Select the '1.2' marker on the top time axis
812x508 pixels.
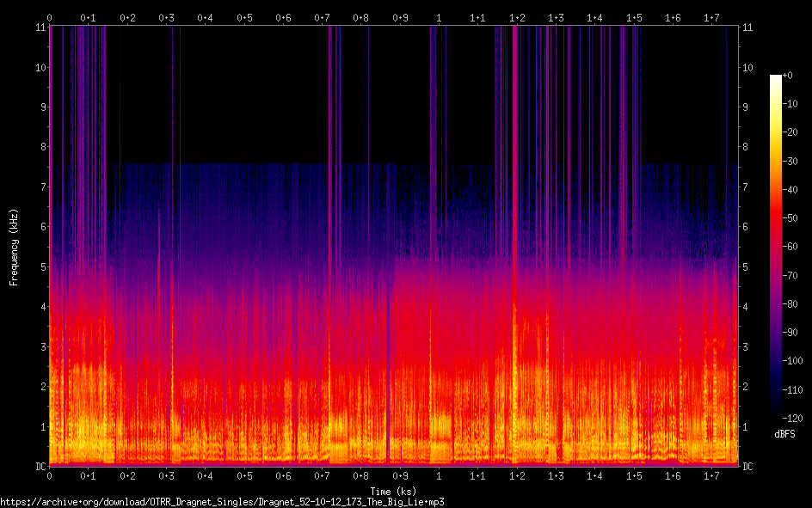(517, 17)
